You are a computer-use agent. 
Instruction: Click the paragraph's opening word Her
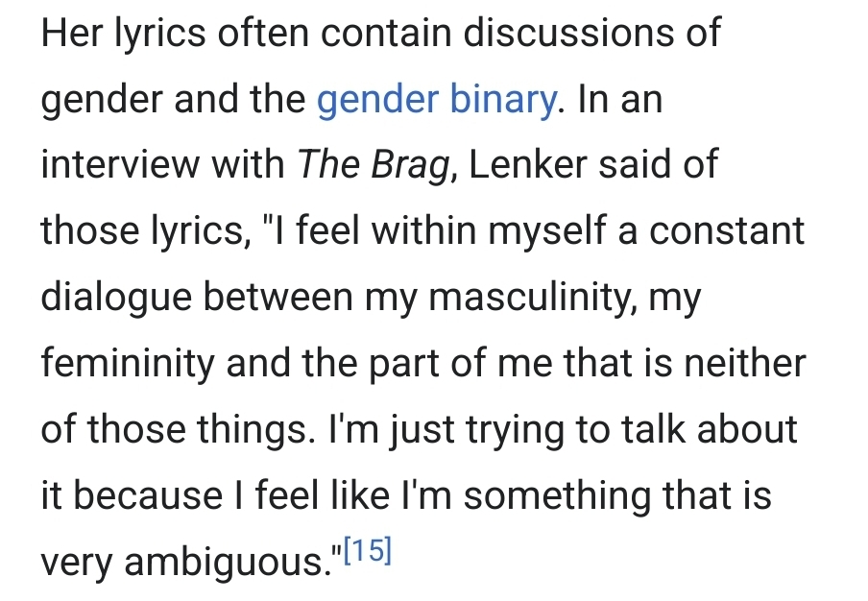(73, 33)
